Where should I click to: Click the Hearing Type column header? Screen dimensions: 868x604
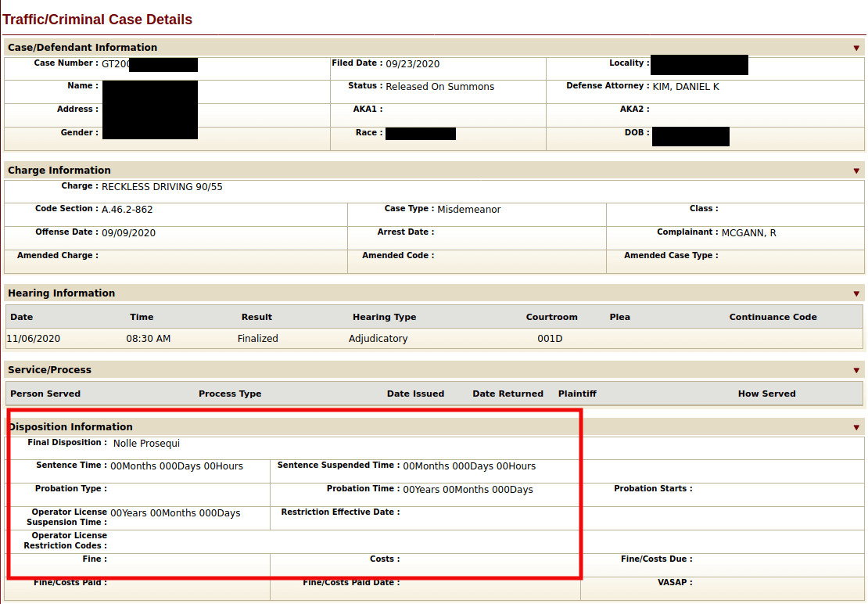pos(384,317)
